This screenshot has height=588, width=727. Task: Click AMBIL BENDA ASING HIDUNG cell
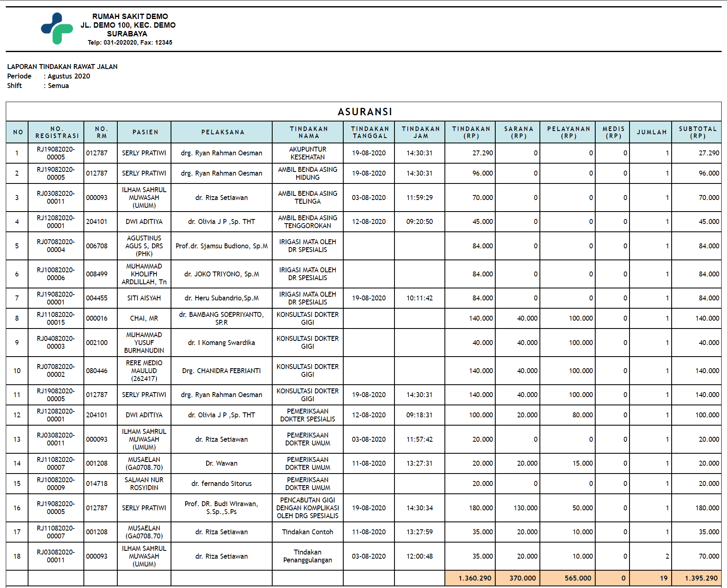[x=308, y=173]
